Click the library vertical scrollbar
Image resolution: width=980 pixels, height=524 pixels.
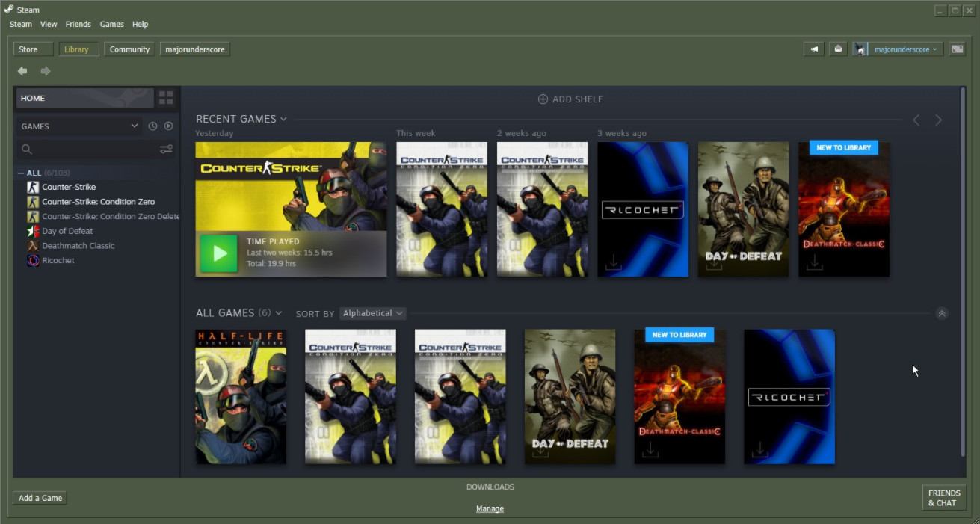[x=963, y=271]
